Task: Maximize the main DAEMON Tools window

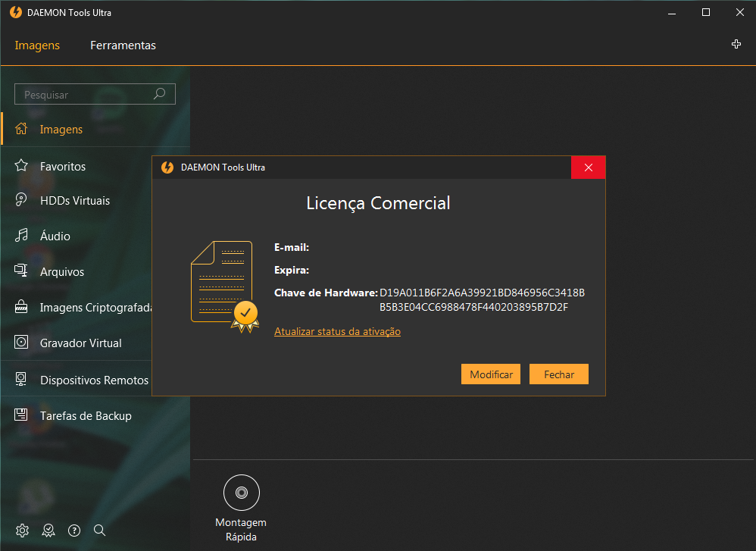Action: (706, 13)
